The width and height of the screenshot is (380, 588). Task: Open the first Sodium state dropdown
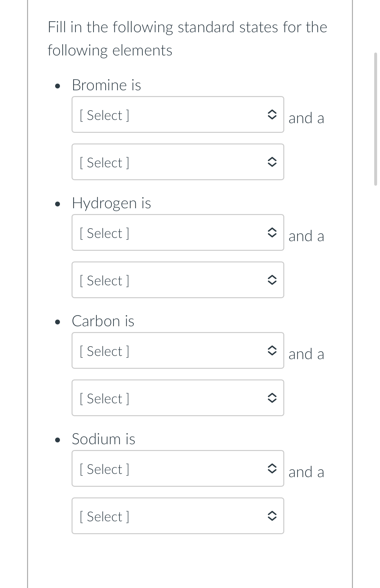[x=178, y=468]
